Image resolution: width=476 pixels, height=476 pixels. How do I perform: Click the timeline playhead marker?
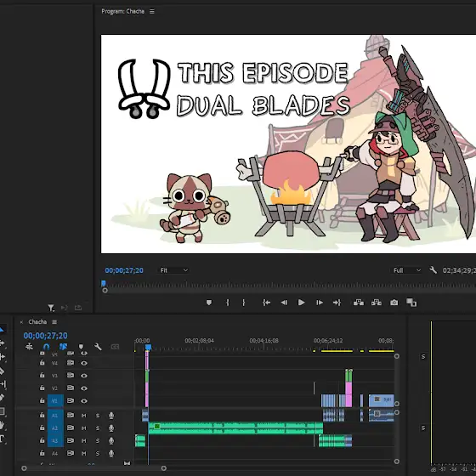tap(148, 347)
